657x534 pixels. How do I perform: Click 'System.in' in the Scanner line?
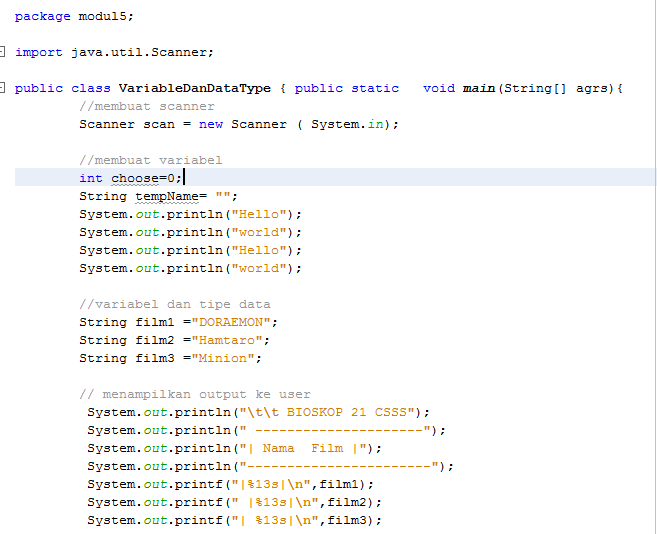347,124
